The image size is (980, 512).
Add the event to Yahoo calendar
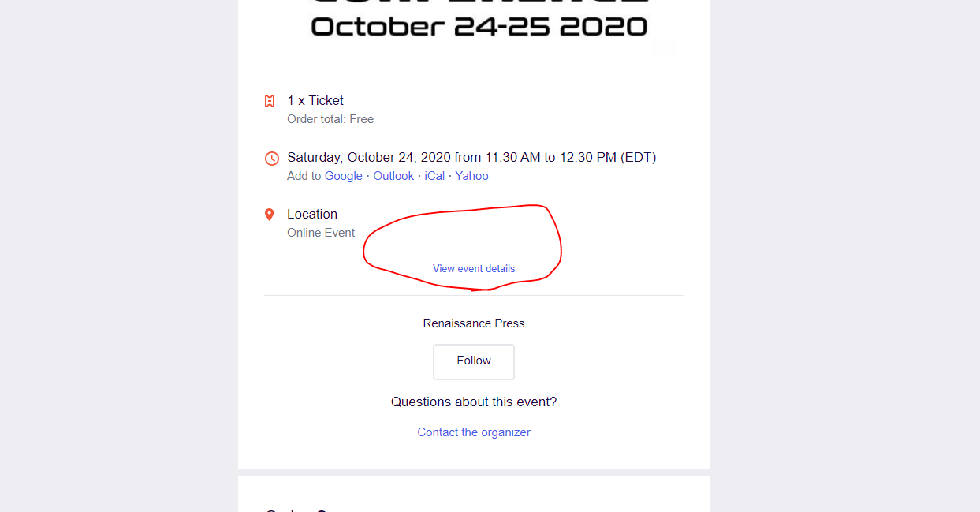click(471, 175)
